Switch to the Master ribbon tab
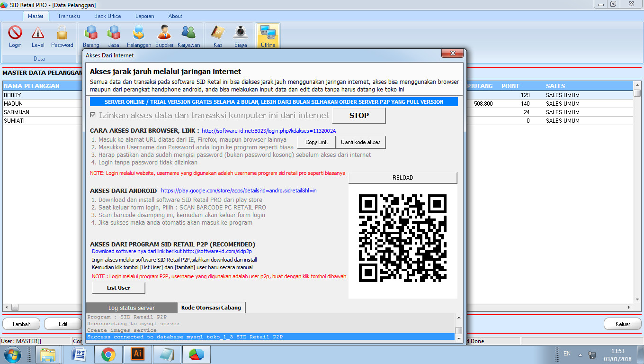644x364 pixels. (x=36, y=16)
